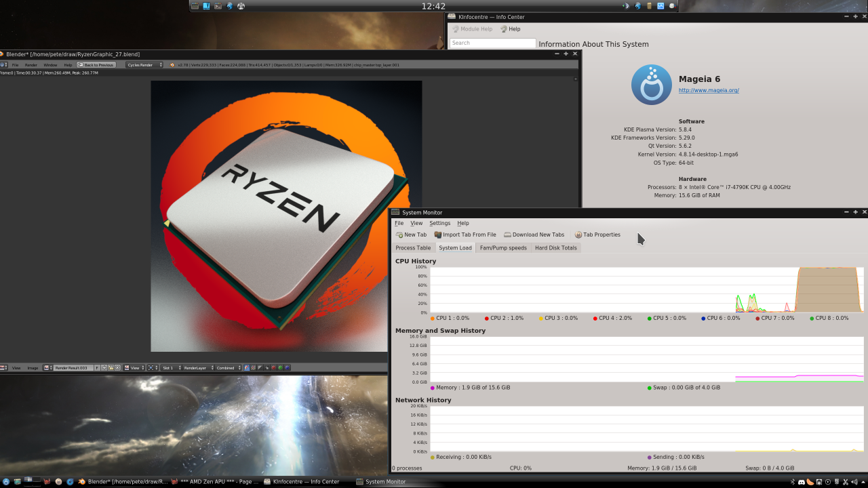Open the View mode dropdown in image editor

coord(134,368)
